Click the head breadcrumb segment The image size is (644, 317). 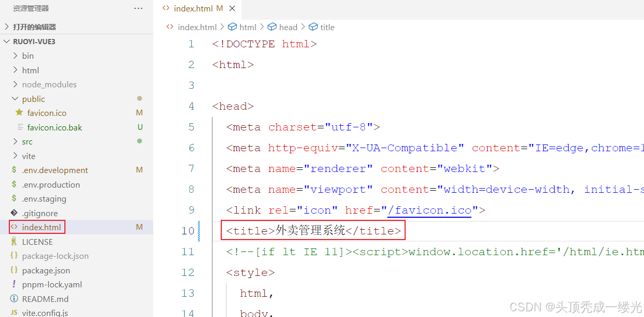(288, 27)
